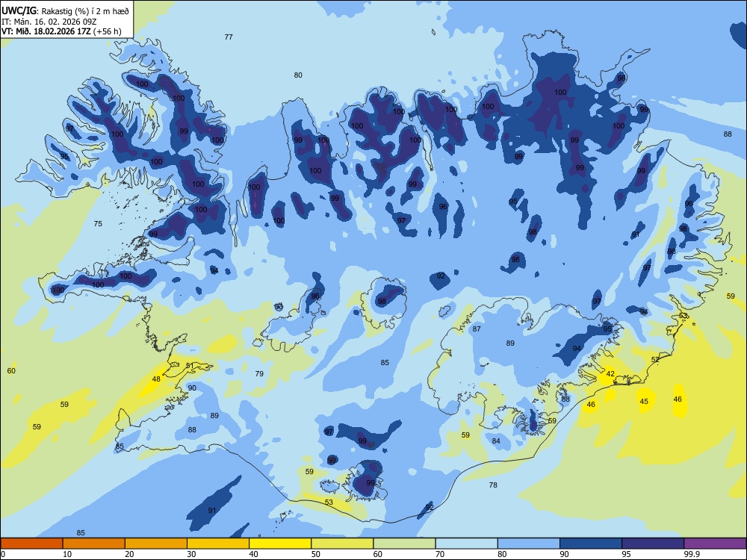
Task: Click the 'VT: Mið. 18.02.2026 17Z' valid time
Action: tap(46, 31)
